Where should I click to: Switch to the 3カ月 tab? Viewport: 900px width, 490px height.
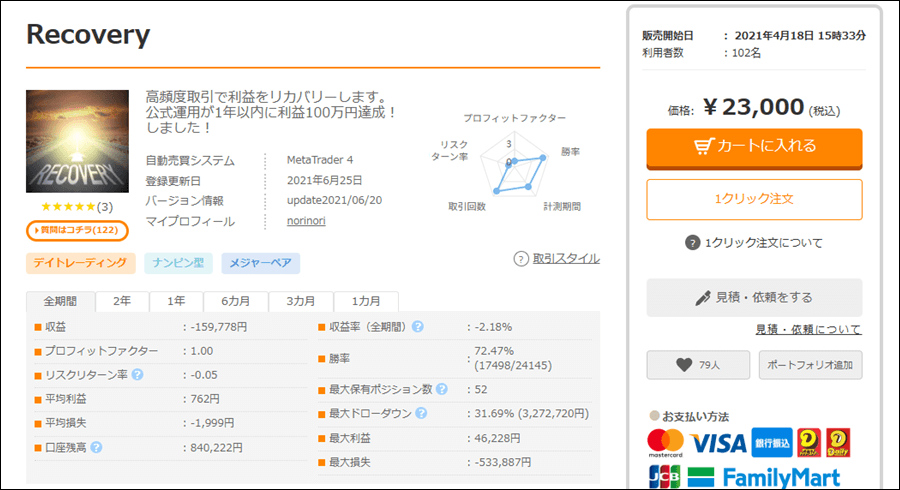pyautogui.click(x=301, y=301)
